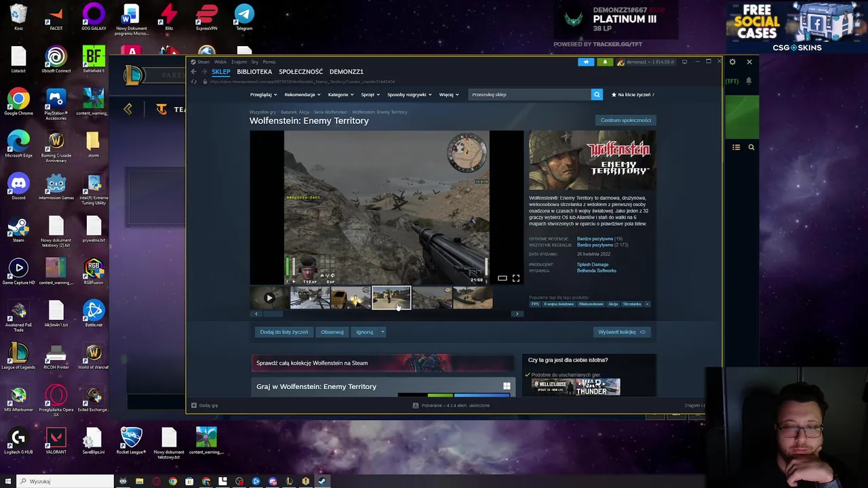Image resolution: width=868 pixels, height=488 pixels.
Task: Open the Widok menu
Action: (220, 62)
